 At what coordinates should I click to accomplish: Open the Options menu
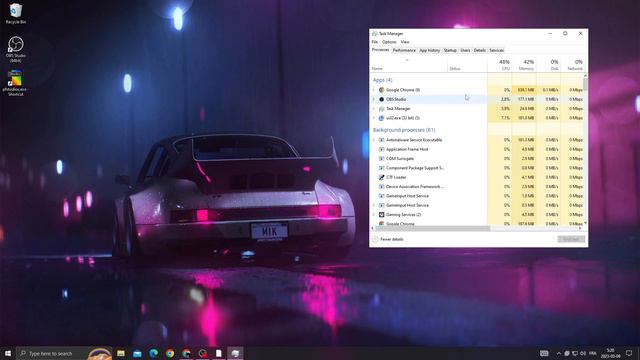(x=389, y=42)
